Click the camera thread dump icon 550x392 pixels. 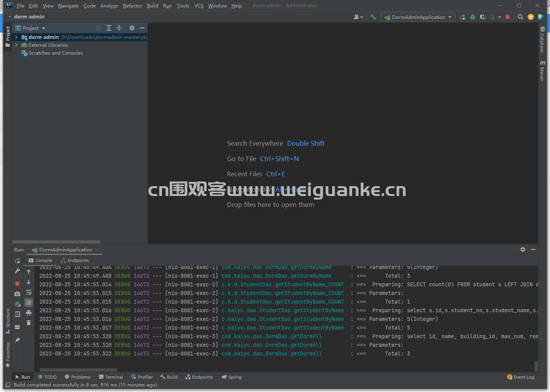click(x=17, y=294)
